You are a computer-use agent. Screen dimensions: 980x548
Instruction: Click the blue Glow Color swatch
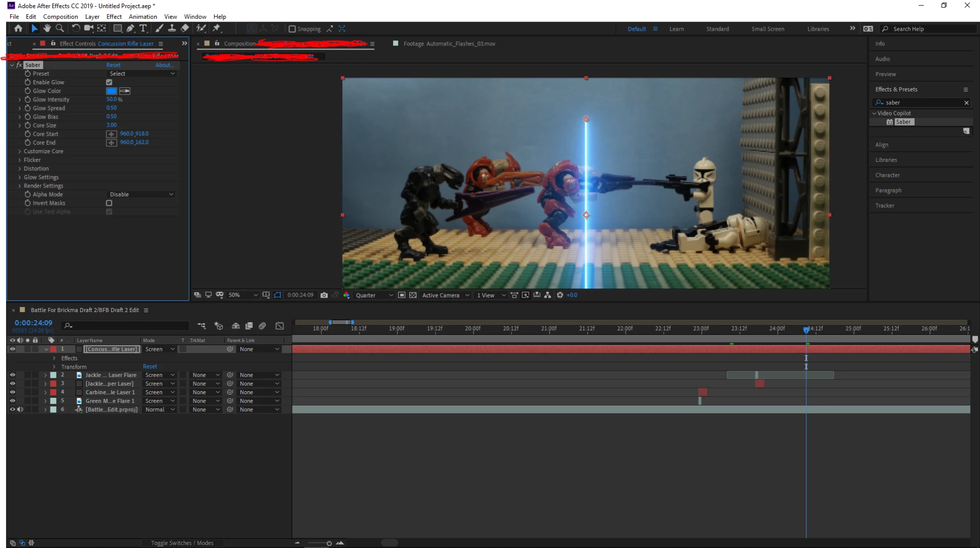(111, 91)
